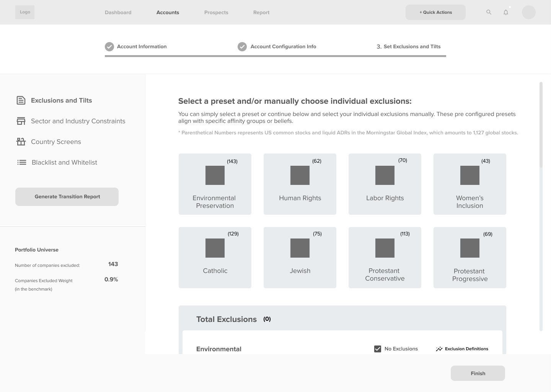Click the Finish button

(478, 373)
